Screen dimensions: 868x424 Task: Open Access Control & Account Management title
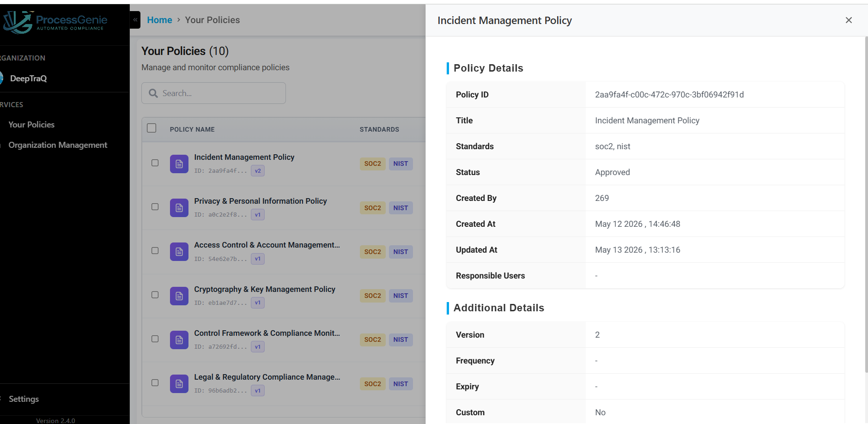point(267,245)
